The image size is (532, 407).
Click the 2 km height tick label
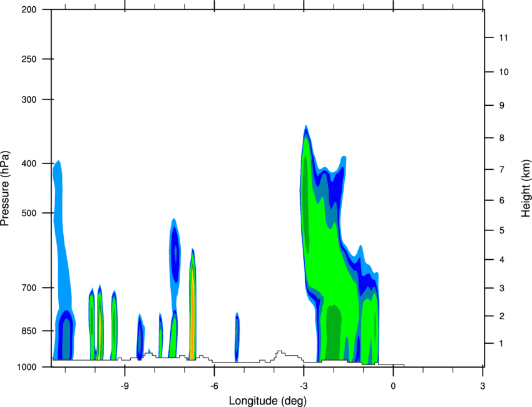click(x=501, y=316)
